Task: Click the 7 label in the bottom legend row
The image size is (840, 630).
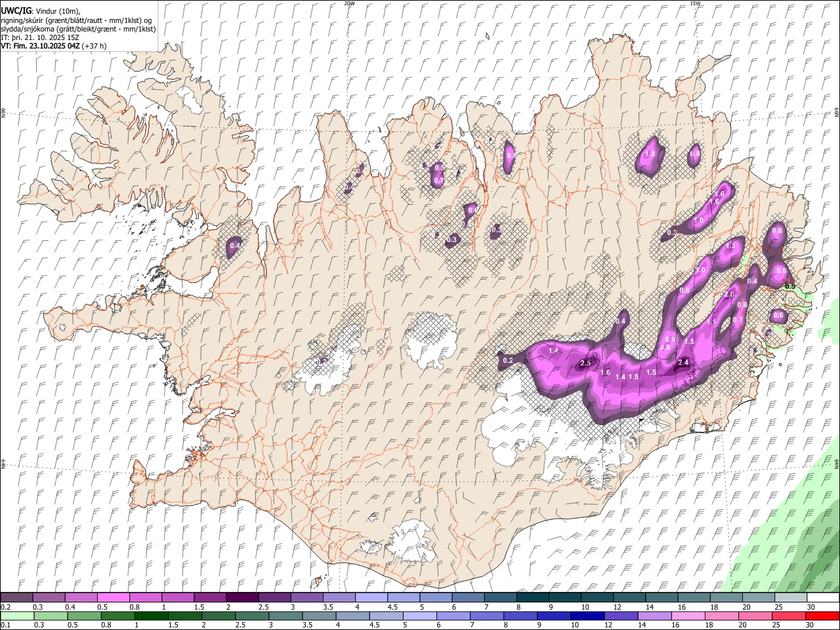Action: pyautogui.click(x=472, y=625)
